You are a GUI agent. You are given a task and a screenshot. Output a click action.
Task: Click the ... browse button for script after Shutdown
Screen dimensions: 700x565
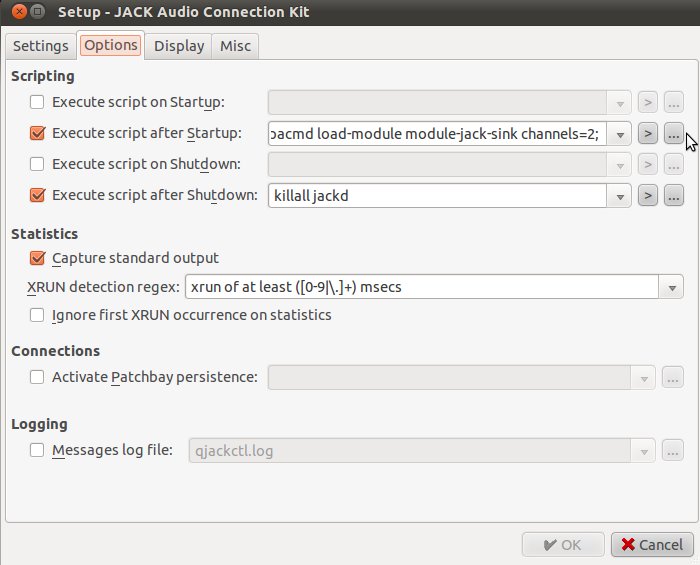point(674,195)
